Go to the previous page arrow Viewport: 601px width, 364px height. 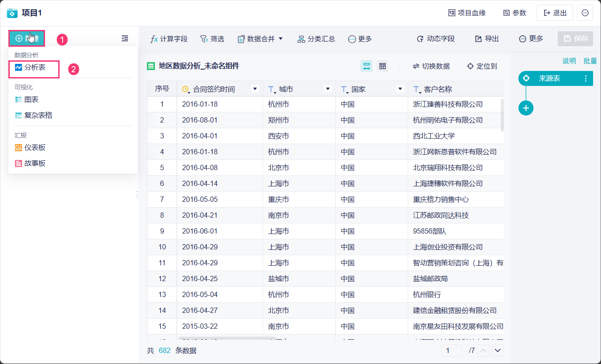coord(484,350)
